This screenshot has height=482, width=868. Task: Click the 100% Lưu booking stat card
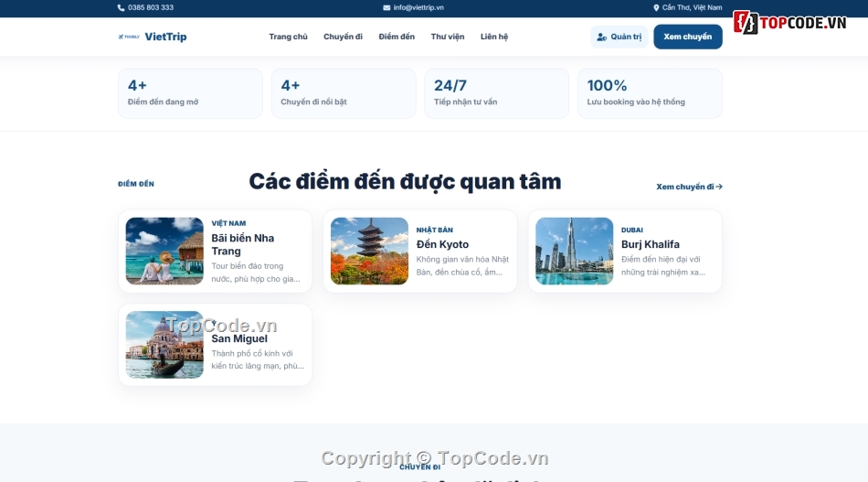tap(650, 93)
